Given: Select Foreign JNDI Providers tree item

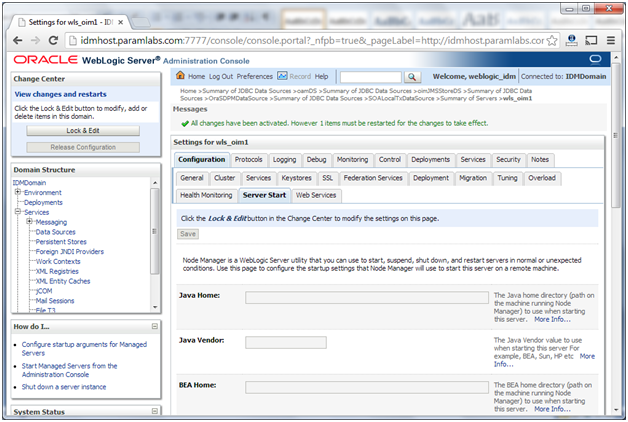Looking at the screenshot, I should coord(70,251).
